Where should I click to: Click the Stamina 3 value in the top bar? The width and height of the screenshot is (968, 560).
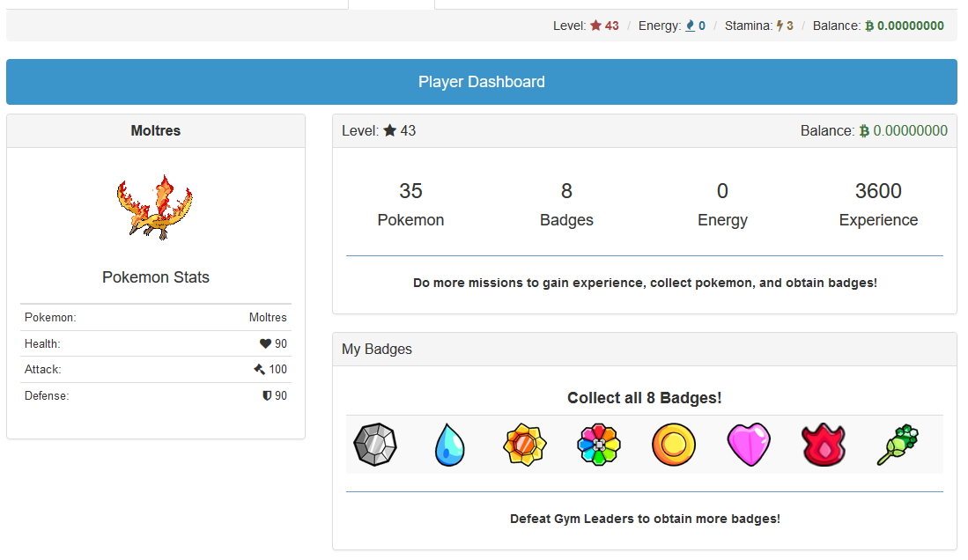(x=789, y=26)
